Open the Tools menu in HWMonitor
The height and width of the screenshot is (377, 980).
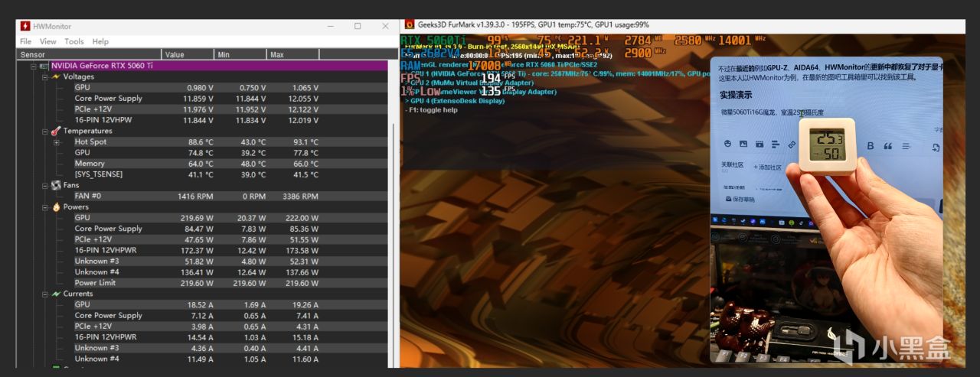74,41
